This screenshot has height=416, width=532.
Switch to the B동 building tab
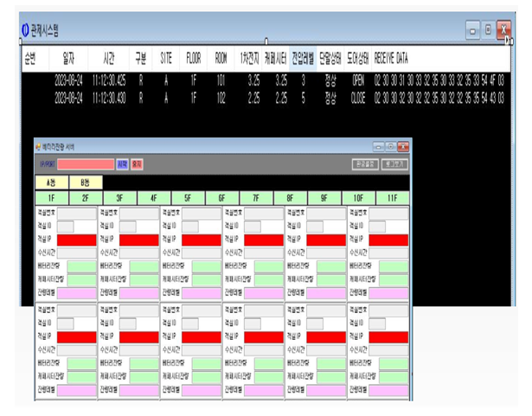coord(86,182)
